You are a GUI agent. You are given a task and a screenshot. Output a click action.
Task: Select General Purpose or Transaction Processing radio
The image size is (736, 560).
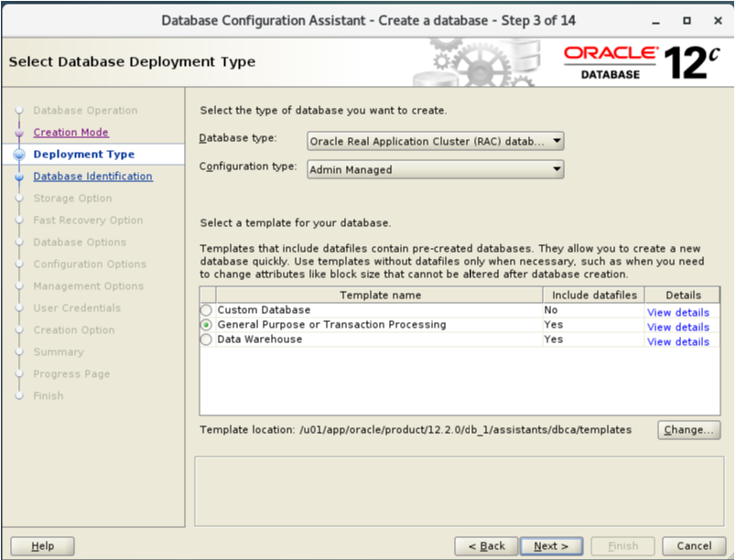pos(206,325)
